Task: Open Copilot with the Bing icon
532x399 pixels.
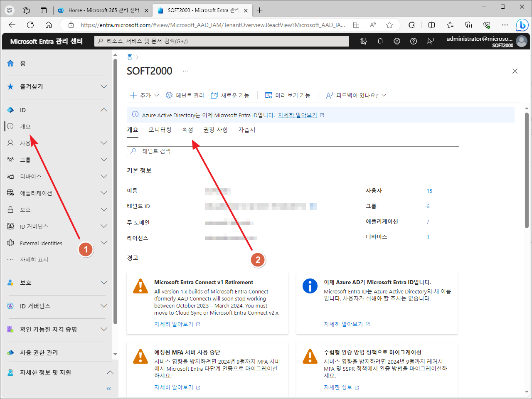Action: [522, 25]
